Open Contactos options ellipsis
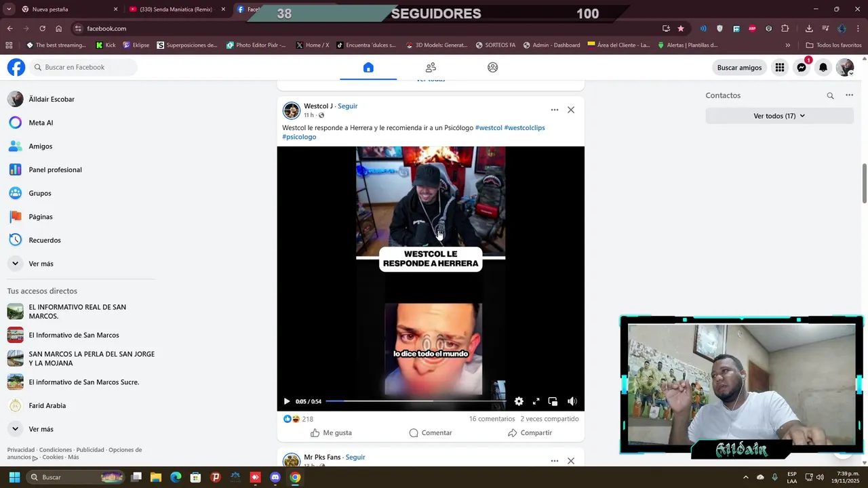The image size is (868, 488). [849, 96]
